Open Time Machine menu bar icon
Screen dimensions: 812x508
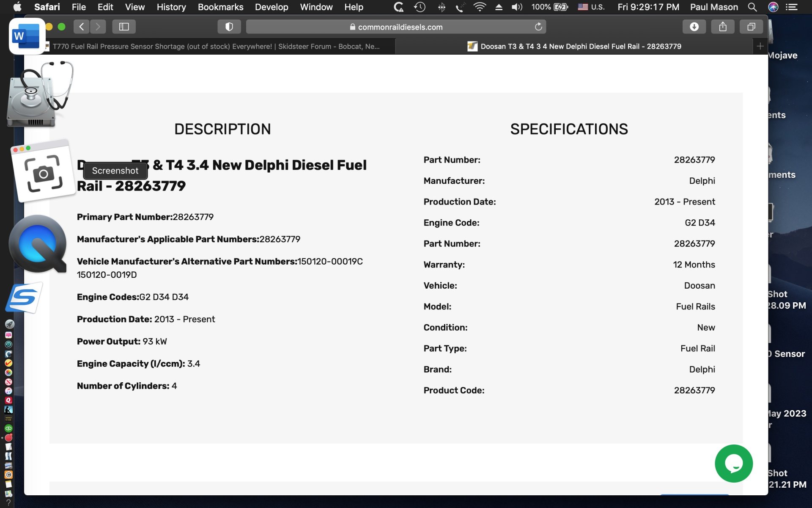(420, 7)
